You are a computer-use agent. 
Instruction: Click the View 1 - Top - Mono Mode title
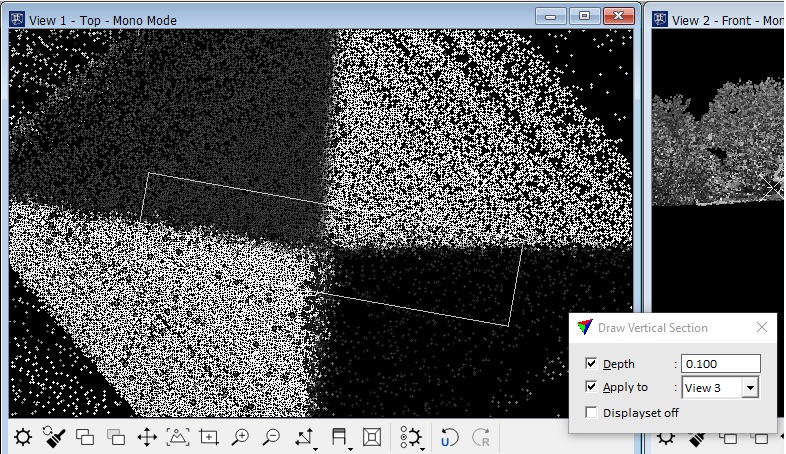click(103, 21)
